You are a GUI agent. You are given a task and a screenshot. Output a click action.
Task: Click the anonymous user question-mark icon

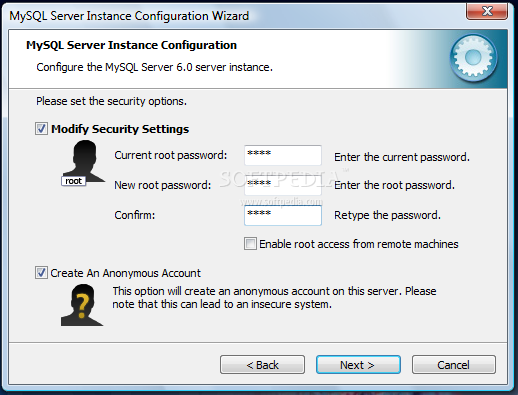point(82,305)
